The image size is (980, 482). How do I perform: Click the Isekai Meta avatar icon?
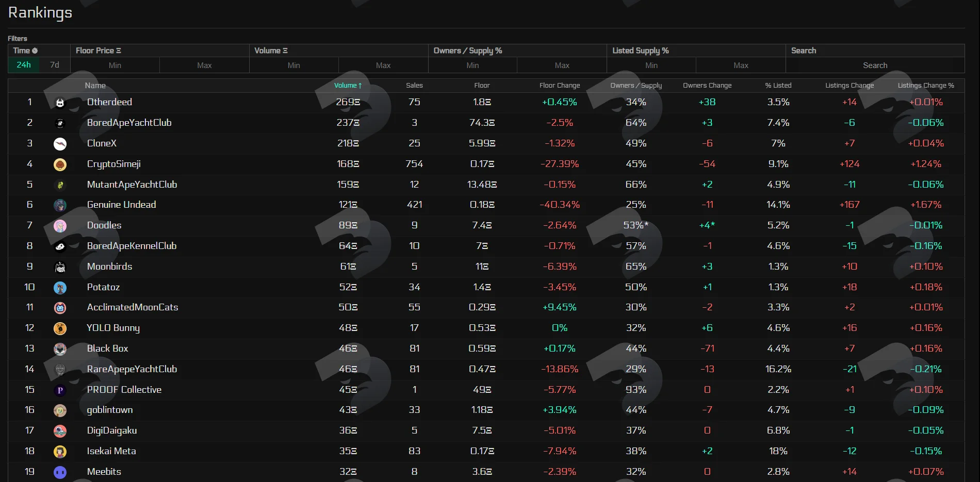tap(60, 452)
